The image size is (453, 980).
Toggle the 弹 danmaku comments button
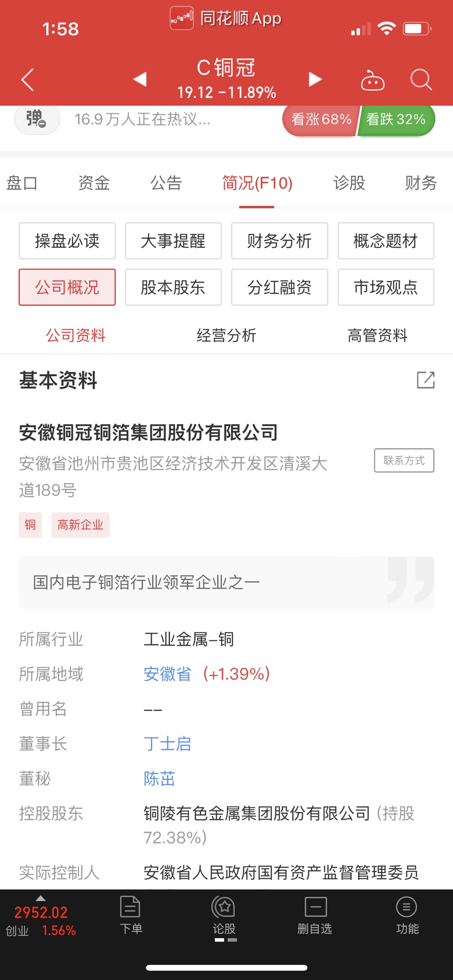coord(37,120)
